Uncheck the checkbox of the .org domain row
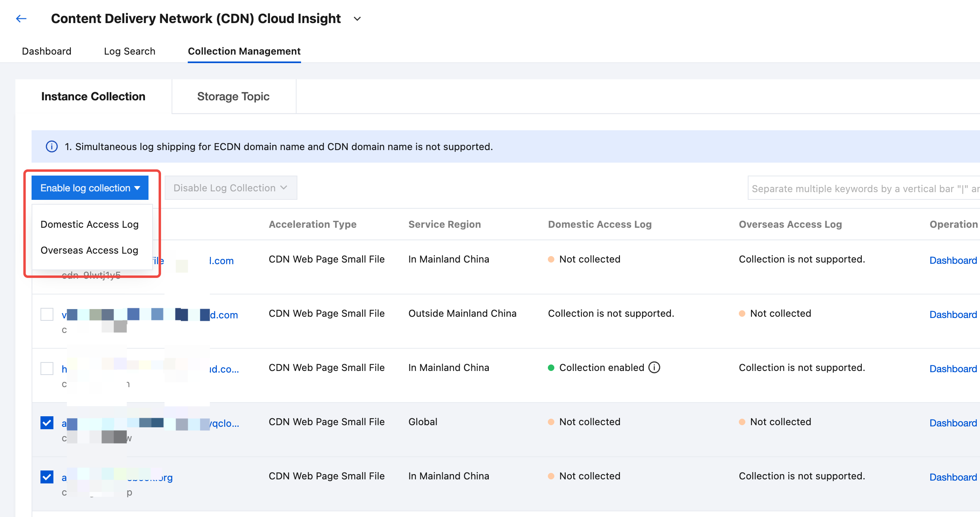The image size is (980, 517). pos(47,477)
